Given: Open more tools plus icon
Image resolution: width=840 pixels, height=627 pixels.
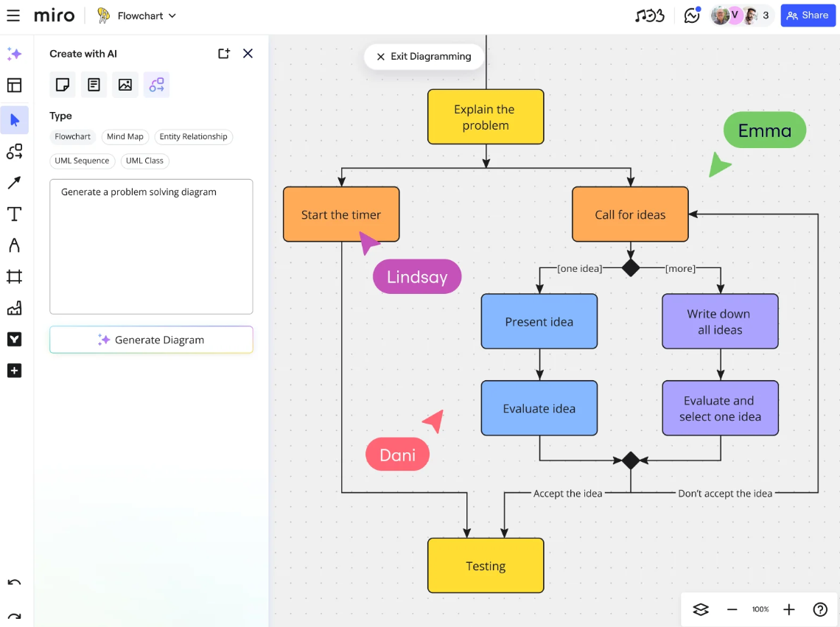Looking at the screenshot, I should (15, 371).
